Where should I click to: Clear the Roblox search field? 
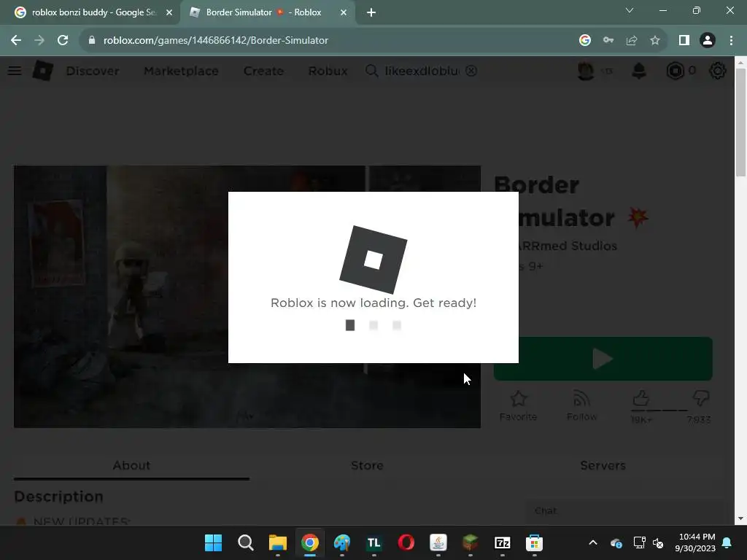click(x=471, y=71)
